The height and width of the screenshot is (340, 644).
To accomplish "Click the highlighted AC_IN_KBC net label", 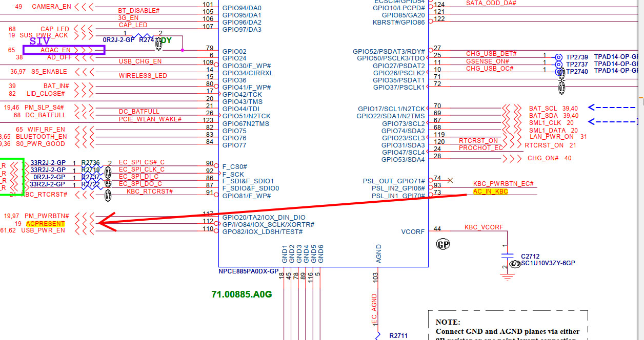I will tap(491, 192).
